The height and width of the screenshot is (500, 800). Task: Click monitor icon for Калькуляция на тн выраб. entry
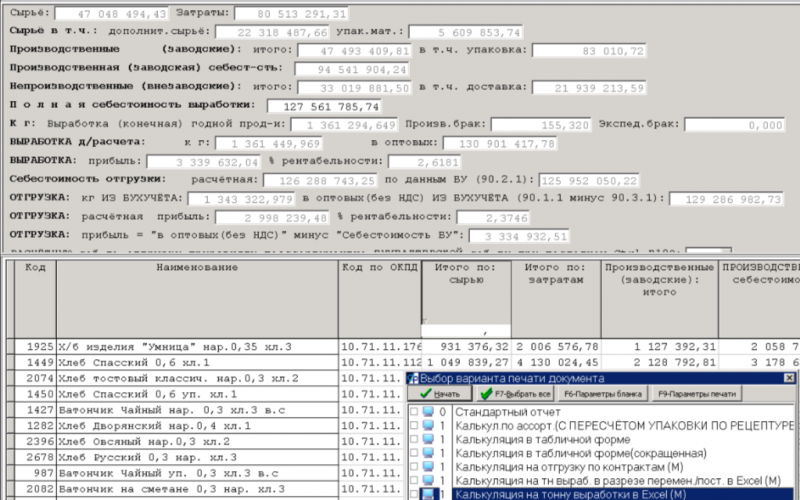tap(428, 480)
